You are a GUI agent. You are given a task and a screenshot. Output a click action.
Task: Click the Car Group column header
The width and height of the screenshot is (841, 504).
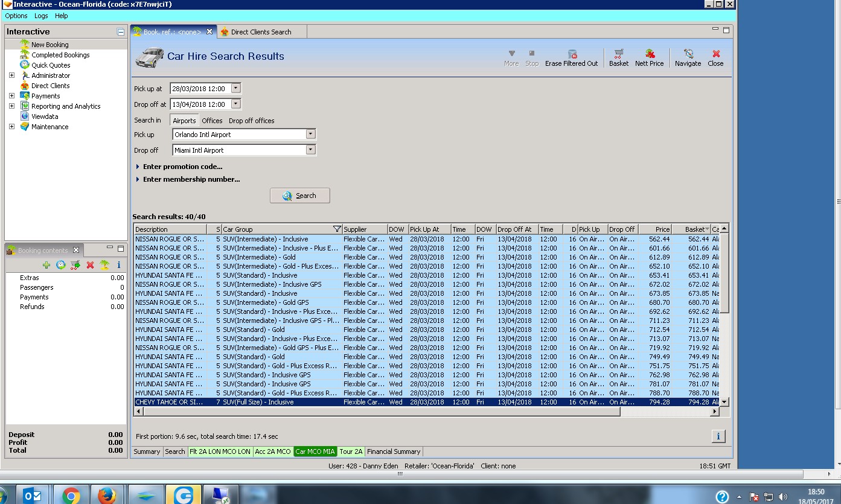pos(282,229)
